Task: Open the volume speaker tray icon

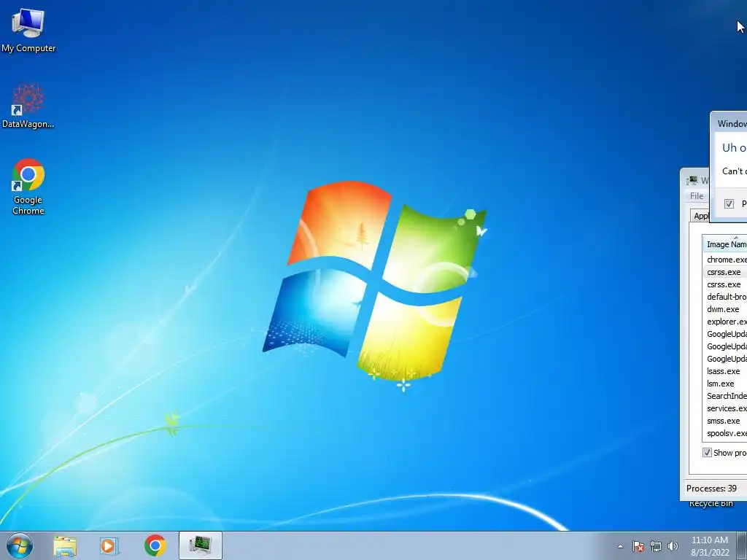Action: coord(673,546)
